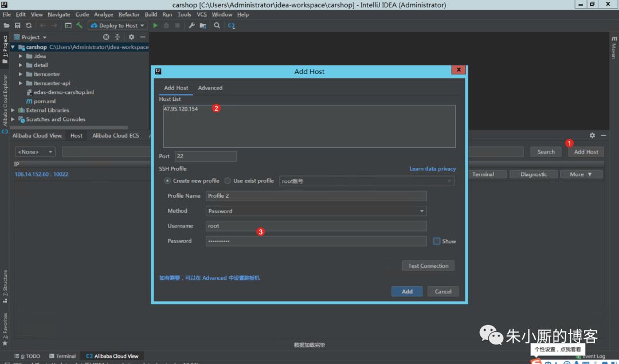Open the Project view selector dropdown
The width and height of the screenshot is (619, 364).
[30, 37]
